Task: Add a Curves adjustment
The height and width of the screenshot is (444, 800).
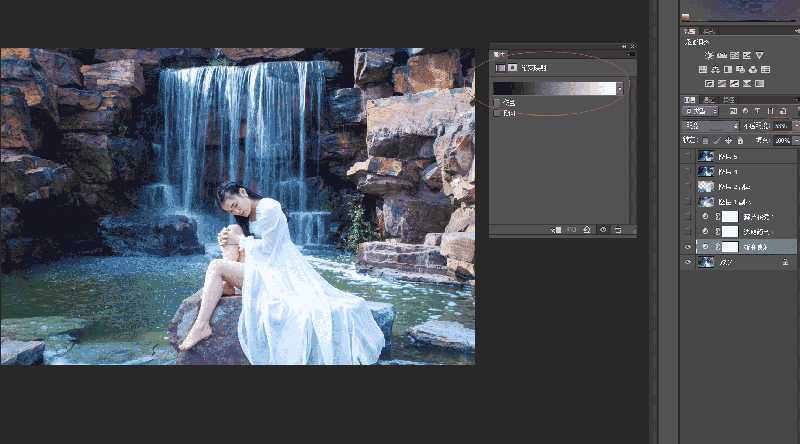Action: click(x=734, y=56)
